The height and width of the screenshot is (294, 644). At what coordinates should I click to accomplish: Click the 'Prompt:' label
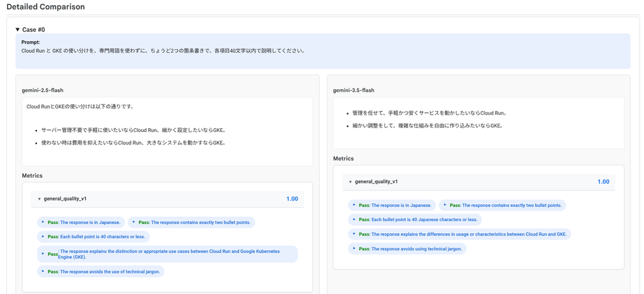30,42
